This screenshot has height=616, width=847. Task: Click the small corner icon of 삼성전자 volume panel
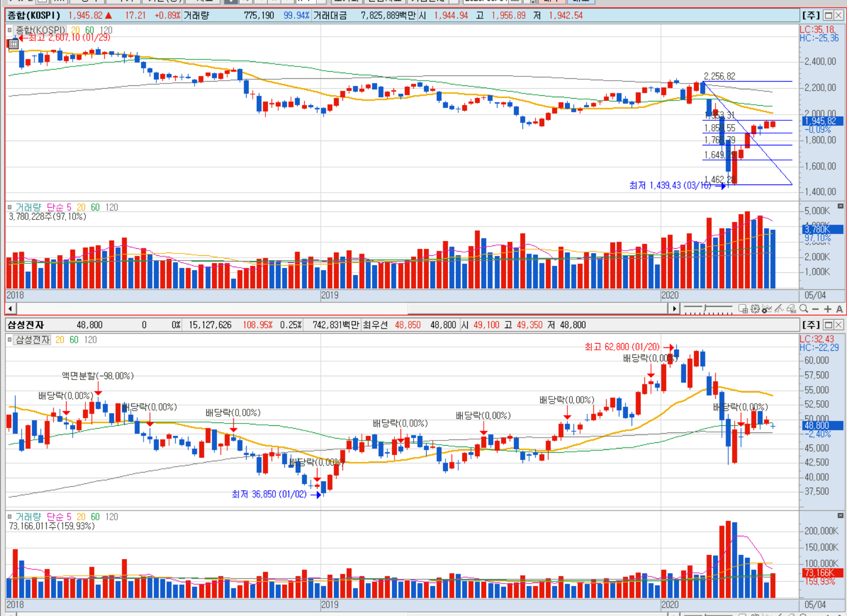(840, 515)
